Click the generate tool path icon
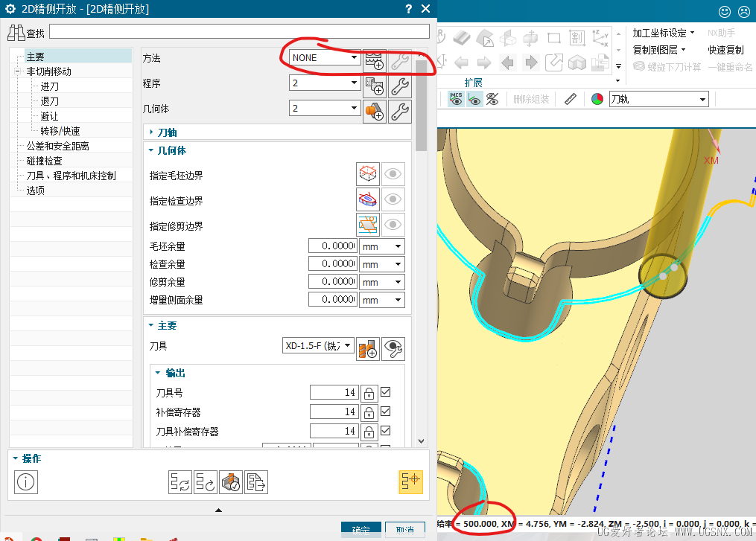Viewport: 756px width, 541px height. pos(180,482)
